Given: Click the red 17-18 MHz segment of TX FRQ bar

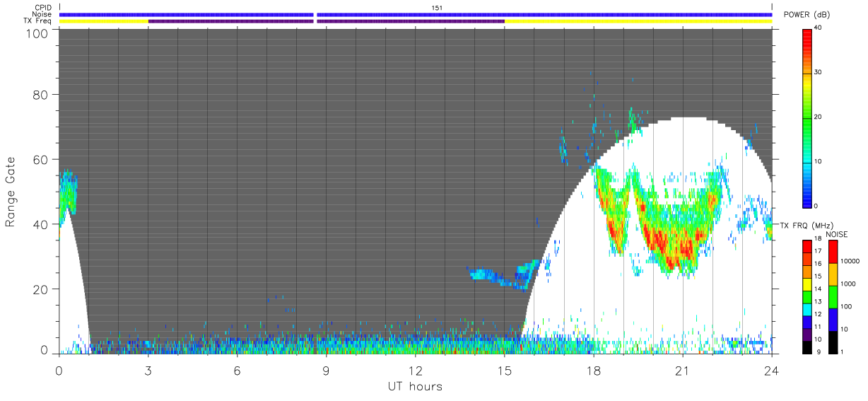Looking at the screenshot, I should pos(807,247).
